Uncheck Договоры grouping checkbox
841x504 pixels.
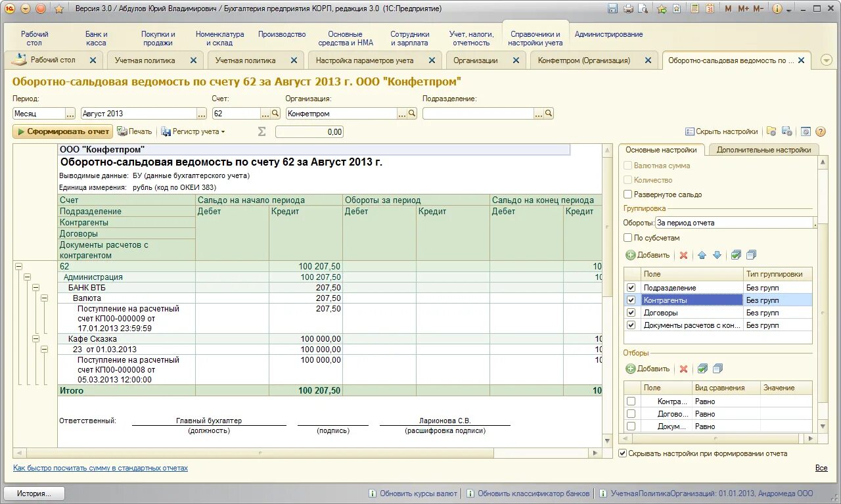tap(631, 313)
